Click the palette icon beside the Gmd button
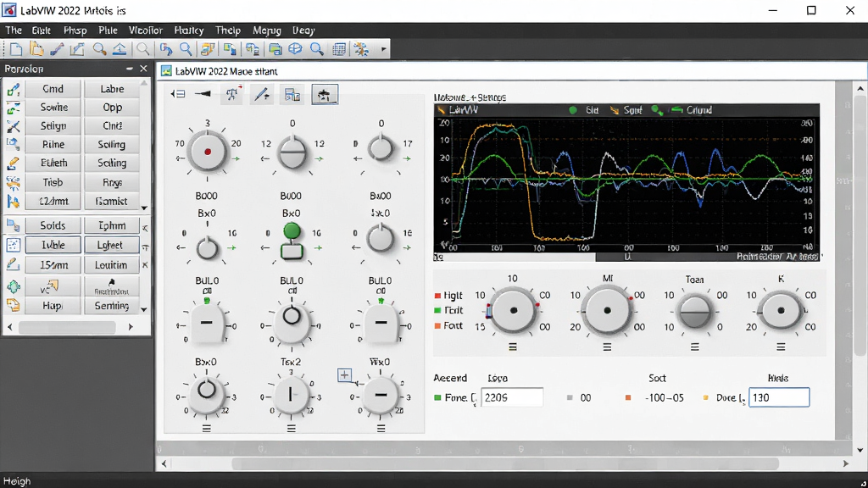 [x=14, y=89]
